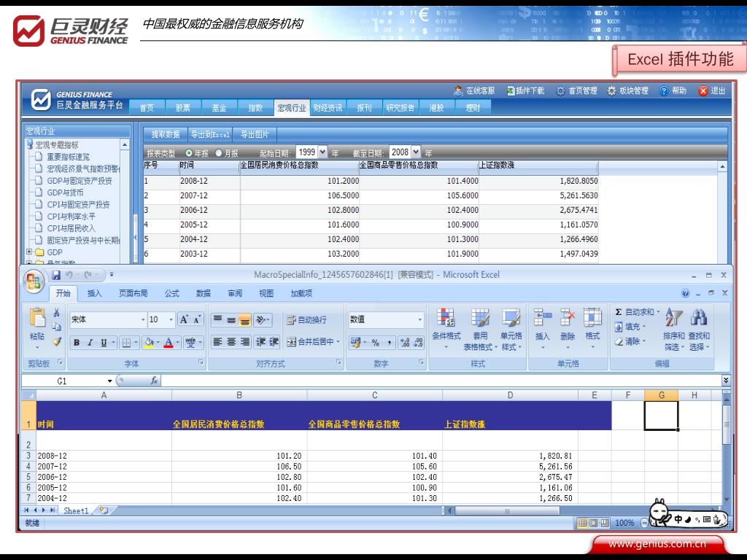
Task: Click the Excel Office button orb
Action: pos(34,281)
